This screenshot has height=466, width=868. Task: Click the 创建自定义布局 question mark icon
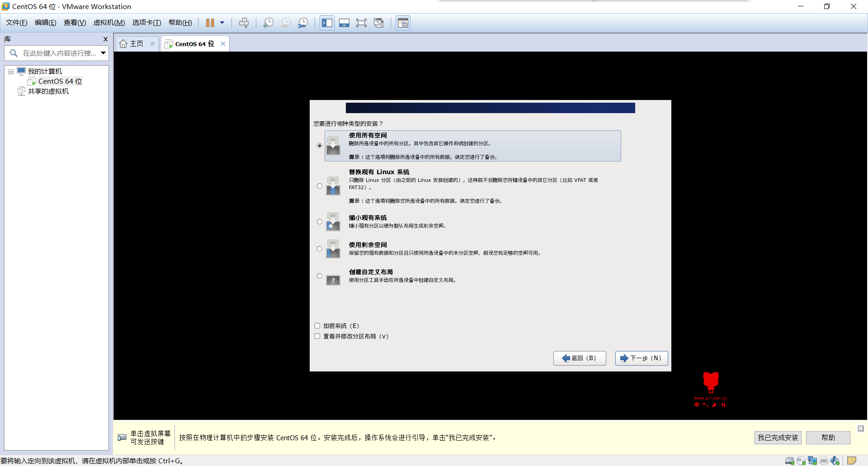[x=333, y=281]
